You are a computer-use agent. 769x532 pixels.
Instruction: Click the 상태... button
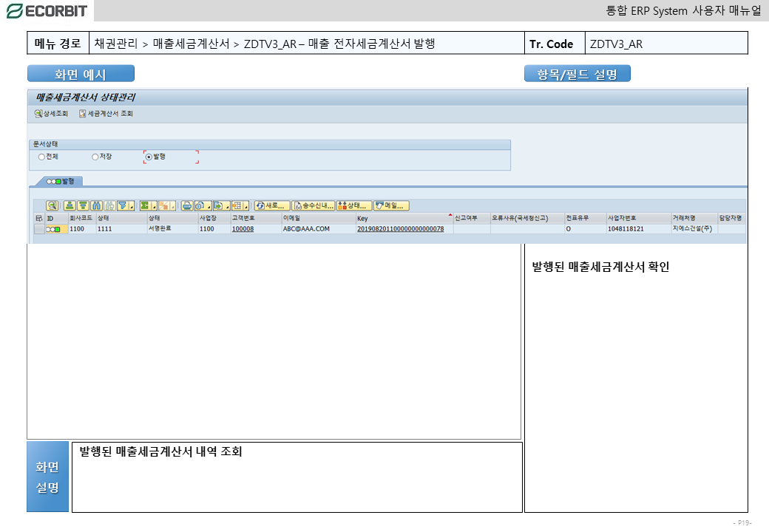pos(354,205)
